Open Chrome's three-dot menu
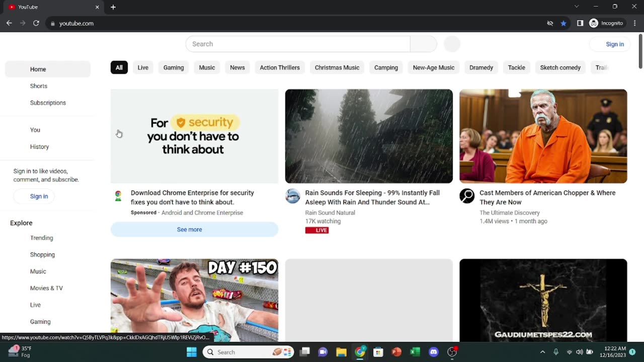 click(635, 23)
